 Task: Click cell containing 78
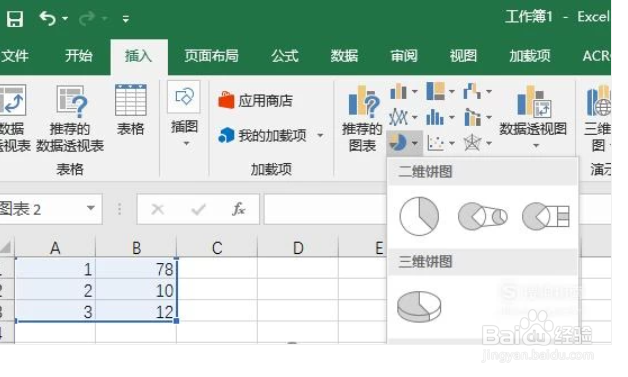(x=136, y=268)
